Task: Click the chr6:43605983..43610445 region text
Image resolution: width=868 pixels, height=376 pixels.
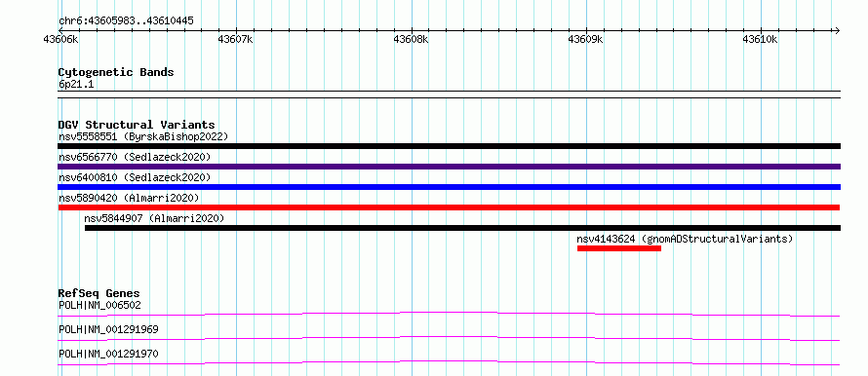Action: (126, 21)
